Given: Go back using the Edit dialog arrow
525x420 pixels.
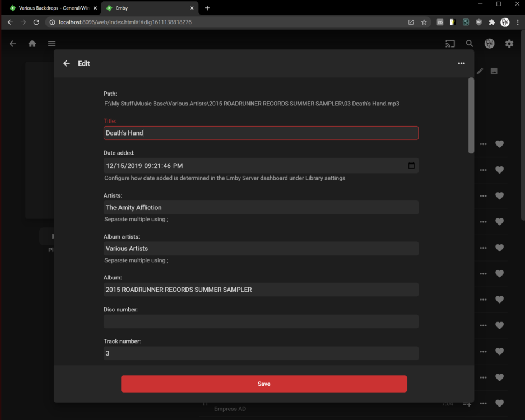Looking at the screenshot, I should tap(66, 63).
